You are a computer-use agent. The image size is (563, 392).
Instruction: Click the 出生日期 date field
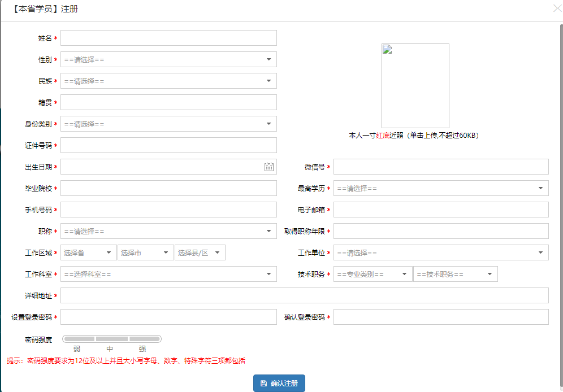coord(168,167)
